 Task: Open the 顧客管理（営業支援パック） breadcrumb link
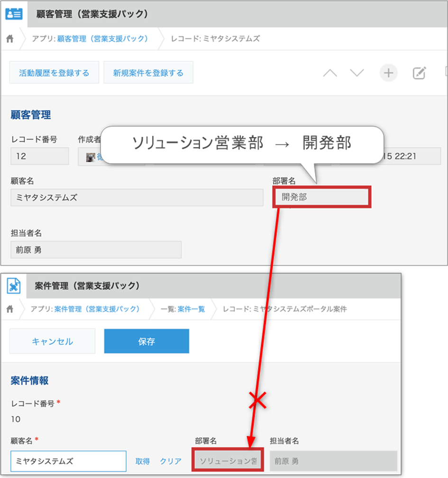tap(102, 39)
